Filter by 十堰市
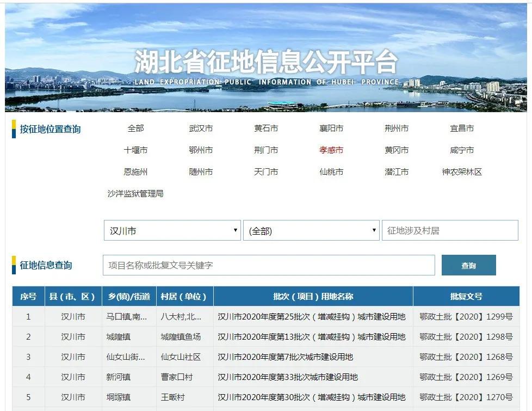This screenshot has width=532, height=411. (135, 150)
